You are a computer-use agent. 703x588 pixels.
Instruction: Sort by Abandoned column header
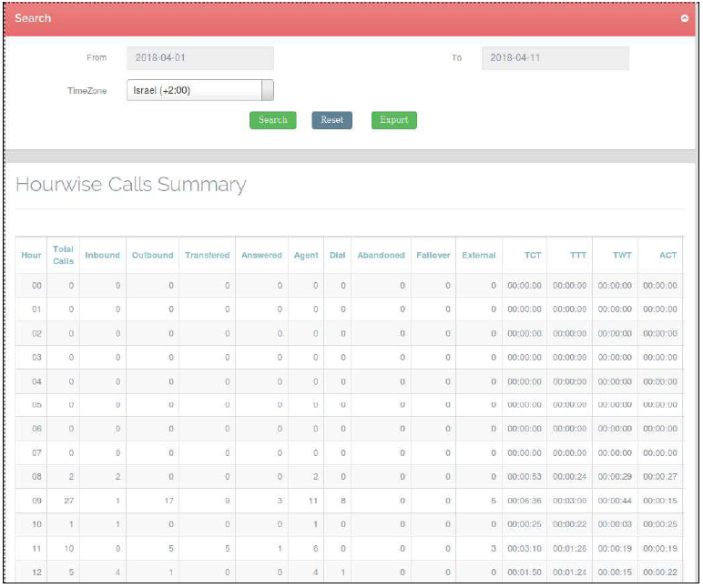coord(381,255)
